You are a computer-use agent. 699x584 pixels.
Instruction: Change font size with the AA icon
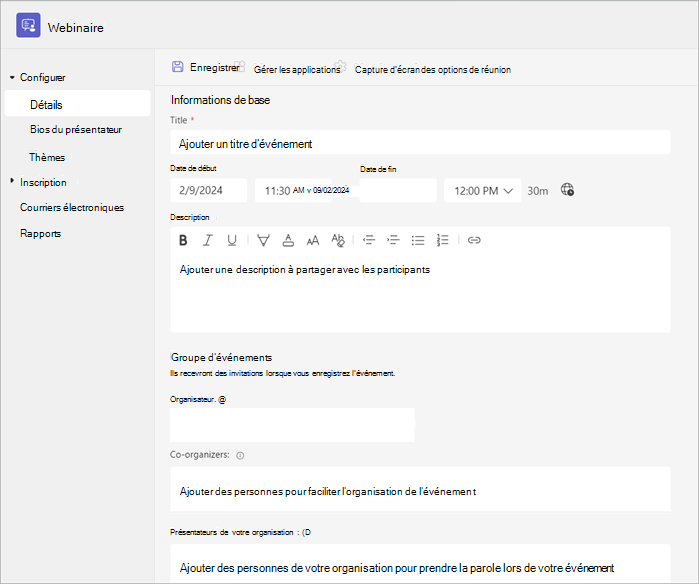[x=313, y=241]
